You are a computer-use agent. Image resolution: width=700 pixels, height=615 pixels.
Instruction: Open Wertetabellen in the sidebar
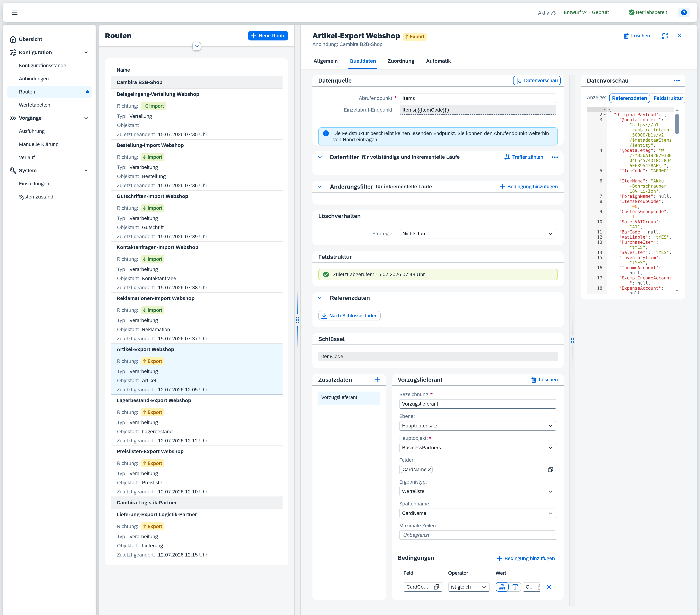pyautogui.click(x=50, y=105)
